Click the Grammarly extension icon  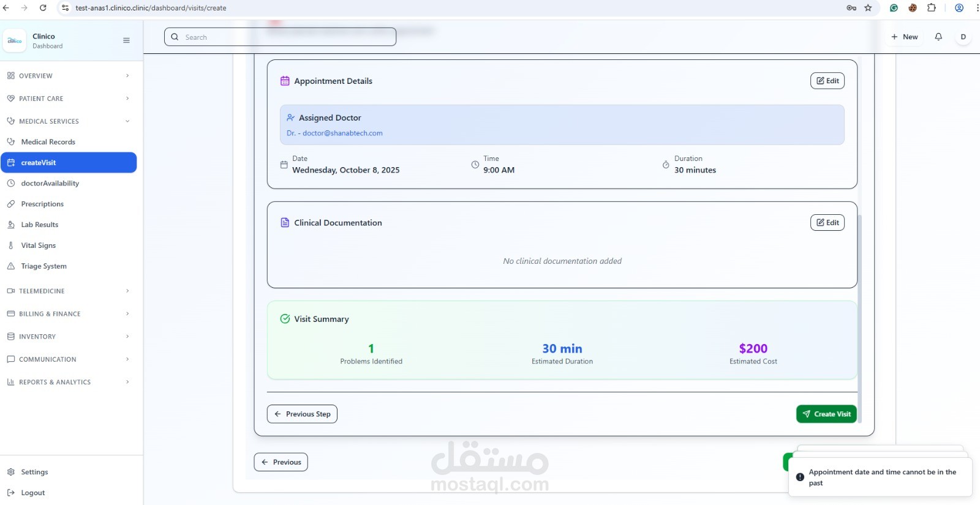894,8
